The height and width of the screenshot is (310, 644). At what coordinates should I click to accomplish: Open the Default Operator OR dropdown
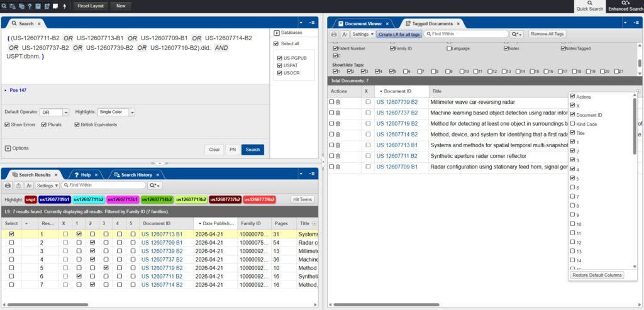(54, 113)
